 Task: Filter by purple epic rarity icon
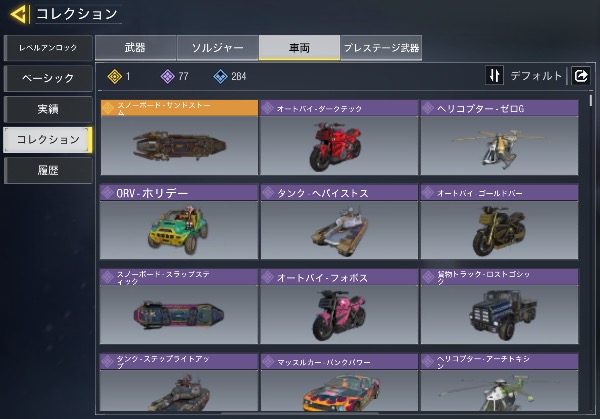click(x=167, y=76)
